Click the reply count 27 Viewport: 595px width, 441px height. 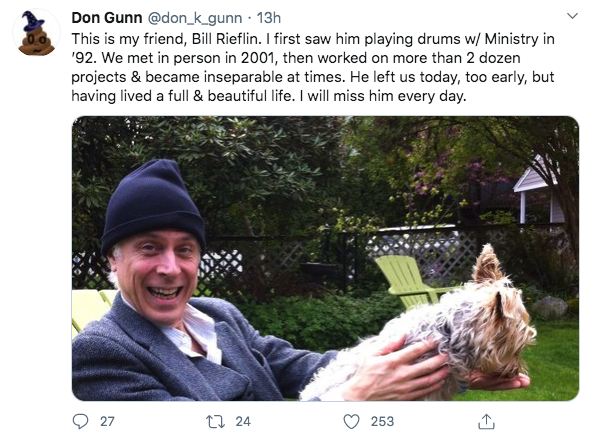pos(107,422)
